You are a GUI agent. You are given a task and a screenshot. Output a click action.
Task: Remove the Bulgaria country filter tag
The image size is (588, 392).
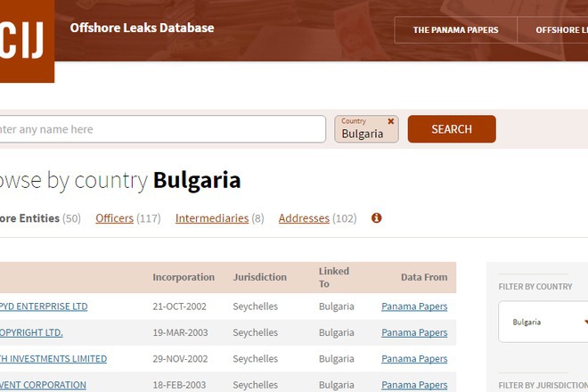391,121
